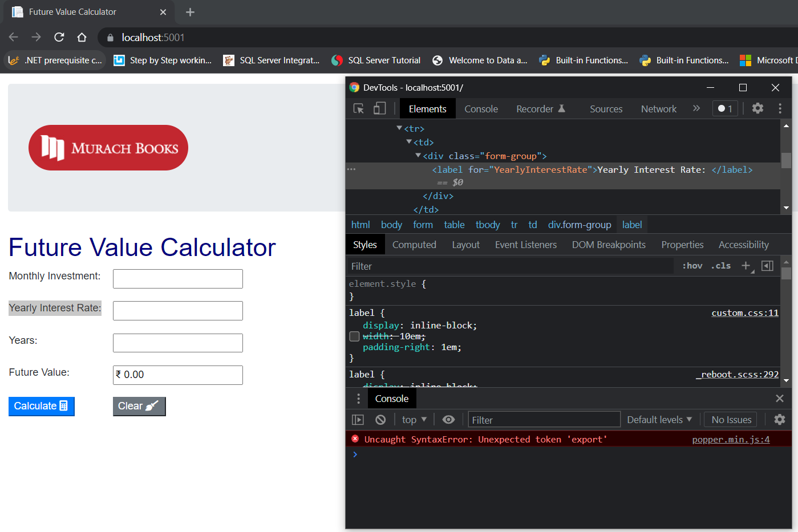Open the console drawer three-dot menu
798x532 pixels.
(x=358, y=399)
